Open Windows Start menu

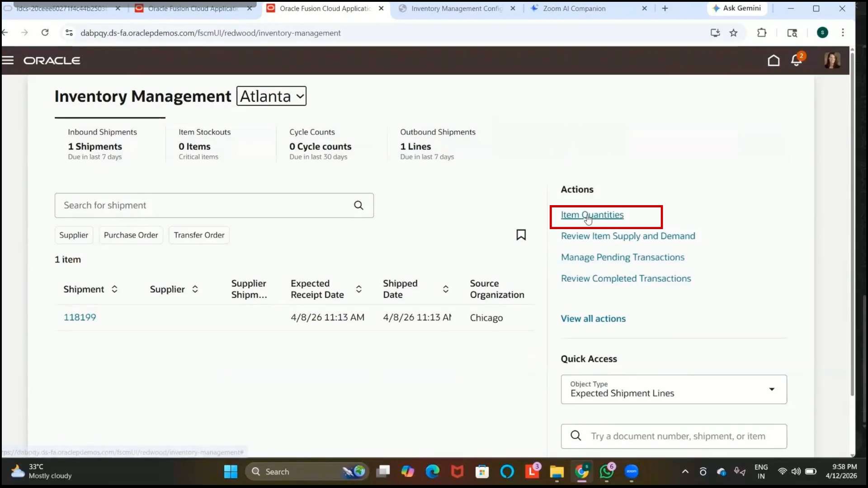click(231, 472)
